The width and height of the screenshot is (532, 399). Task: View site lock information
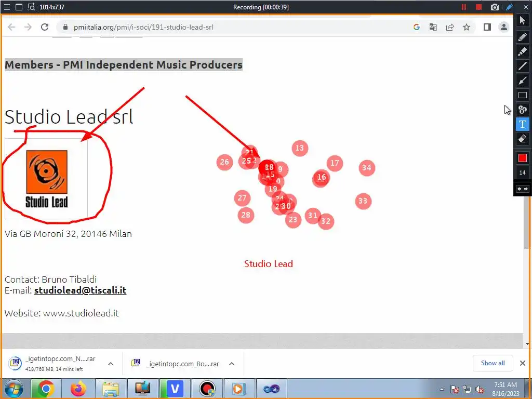[x=65, y=27]
